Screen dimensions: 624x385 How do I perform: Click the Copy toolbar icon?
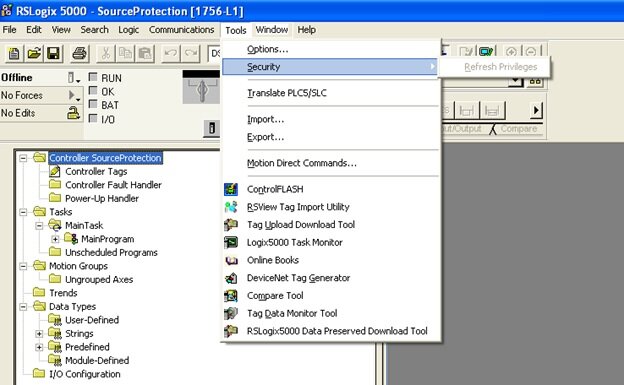pyautogui.click(x=126, y=53)
